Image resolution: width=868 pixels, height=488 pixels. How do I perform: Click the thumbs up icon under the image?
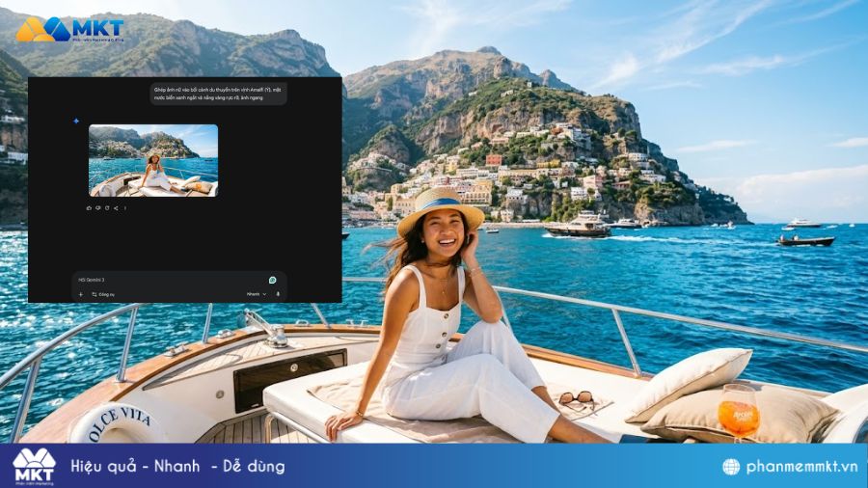pos(89,207)
